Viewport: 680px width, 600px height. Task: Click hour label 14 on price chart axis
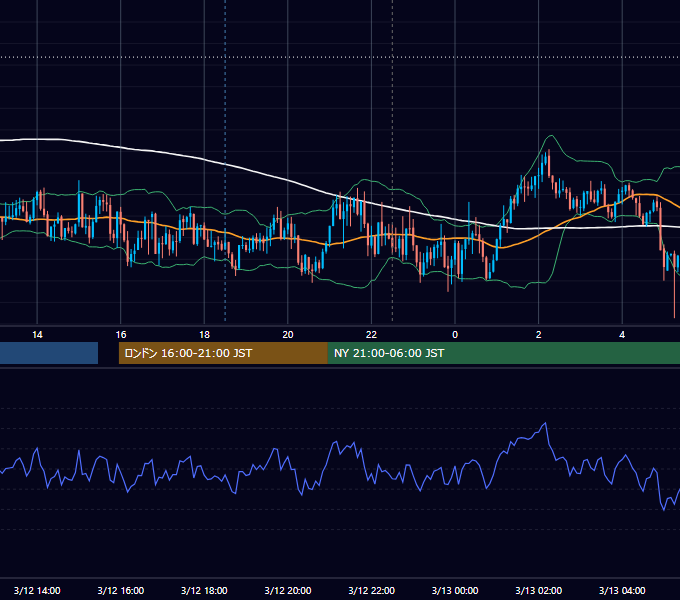pyautogui.click(x=37, y=335)
